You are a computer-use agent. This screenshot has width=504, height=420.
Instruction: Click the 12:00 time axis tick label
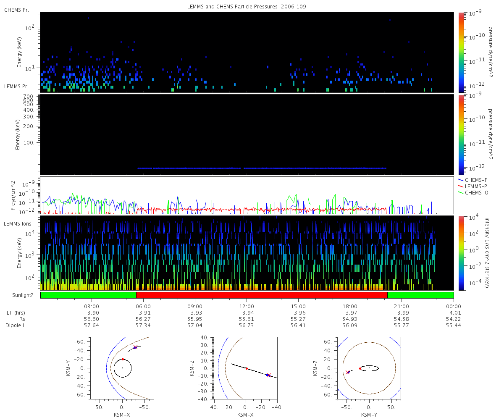pos(247,307)
